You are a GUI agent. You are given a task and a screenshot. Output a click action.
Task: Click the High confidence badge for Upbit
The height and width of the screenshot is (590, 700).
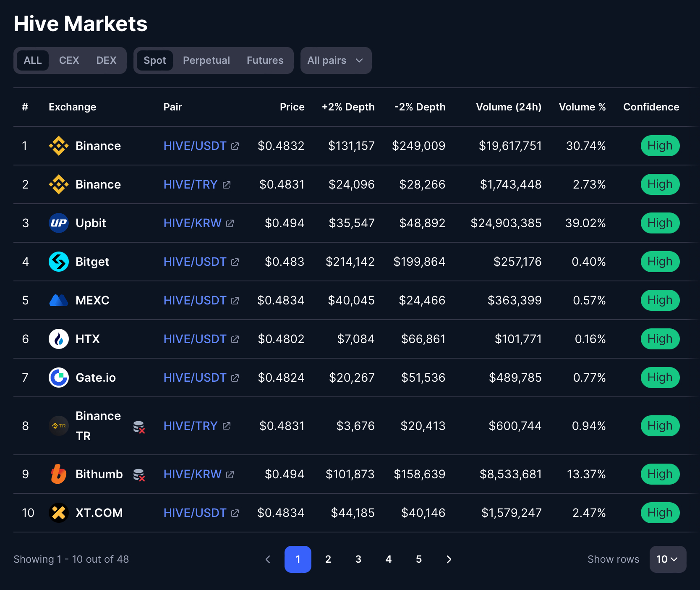coord(660,223)
